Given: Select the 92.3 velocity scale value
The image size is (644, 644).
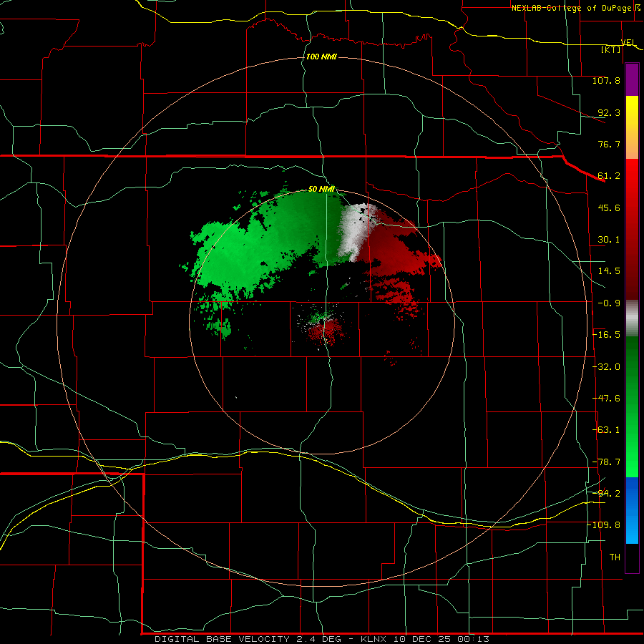Looking at the screenshot, I should 609,112.
